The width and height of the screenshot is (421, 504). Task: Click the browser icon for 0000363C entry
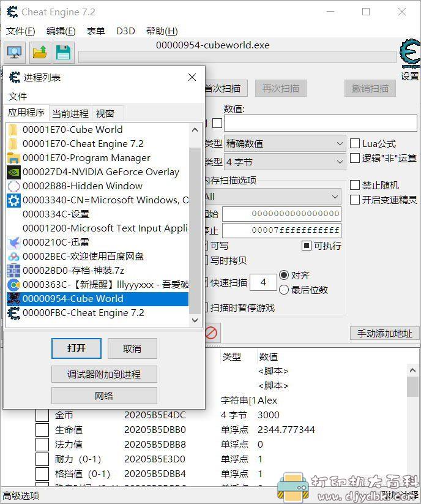pyautogui.click(x=13, y=285)
